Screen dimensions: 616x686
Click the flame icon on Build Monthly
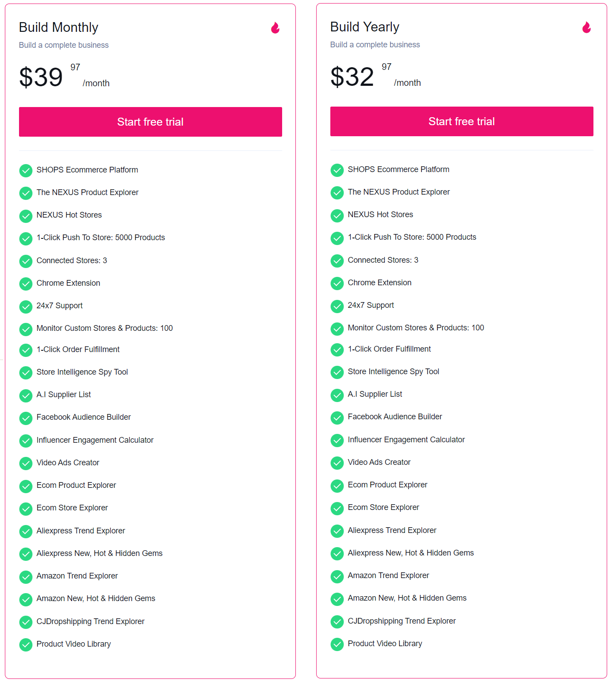pos(275,28)
